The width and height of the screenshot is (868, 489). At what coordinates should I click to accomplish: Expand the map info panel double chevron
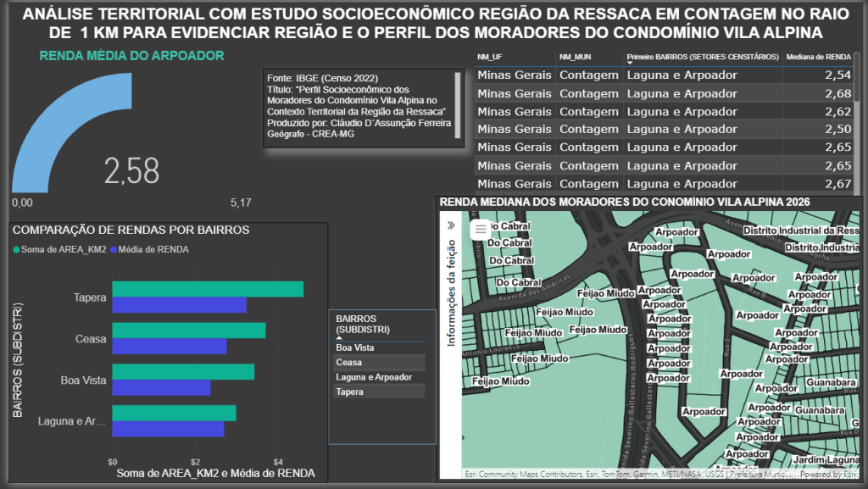point(451,226)
